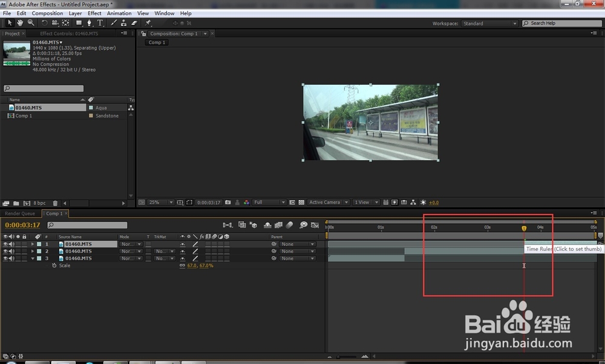This screenshot has height=364, width=605.
Task: Open the 25% magnification dropdown
Action: (x=160, y=203)
